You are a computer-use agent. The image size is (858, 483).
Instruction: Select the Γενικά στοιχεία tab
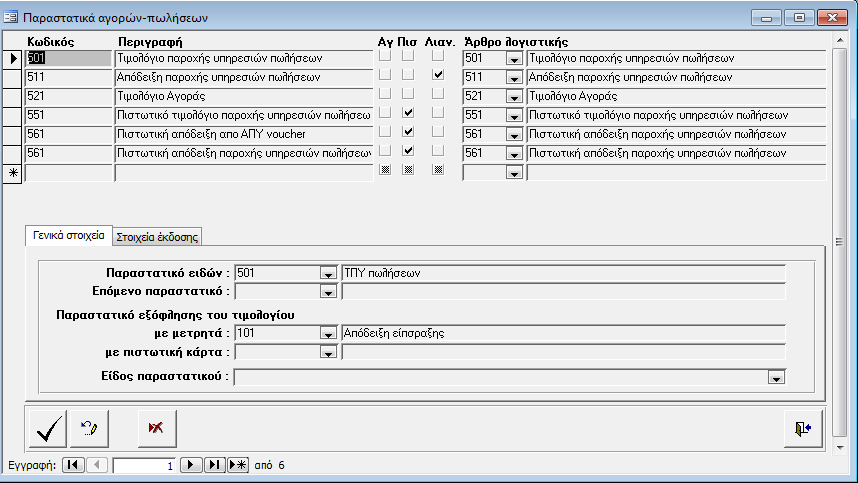point(69,236)
